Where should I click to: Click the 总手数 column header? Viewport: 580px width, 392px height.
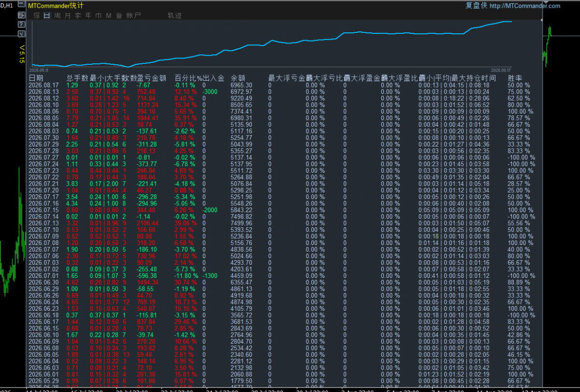tap(77, 78)
